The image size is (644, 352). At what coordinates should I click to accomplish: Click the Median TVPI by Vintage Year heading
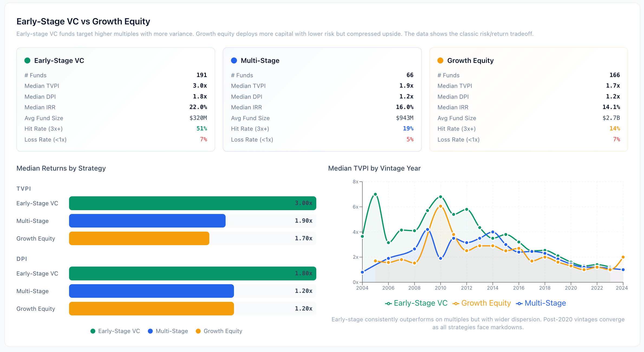pyautogui.click(x=374, y=168)
